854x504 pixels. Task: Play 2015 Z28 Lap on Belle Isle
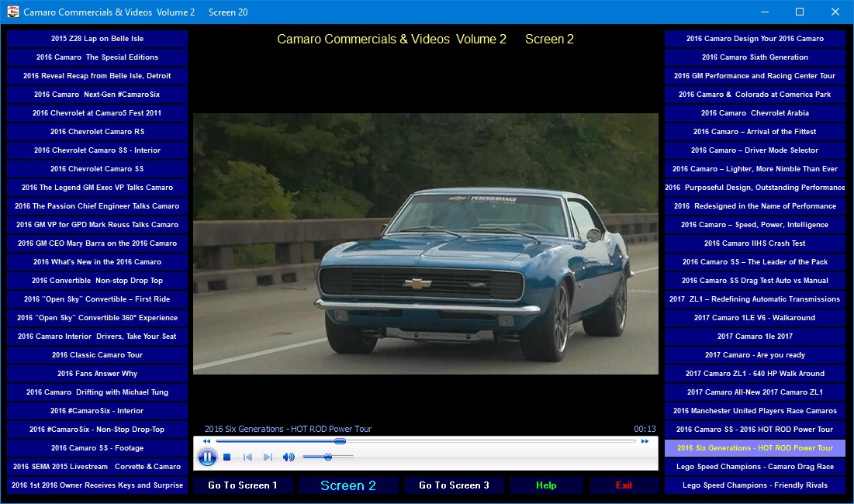coord(98,39)
